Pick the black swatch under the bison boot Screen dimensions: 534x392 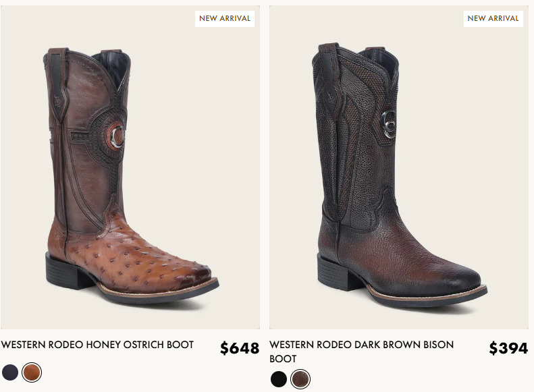[x=279, y=379]
